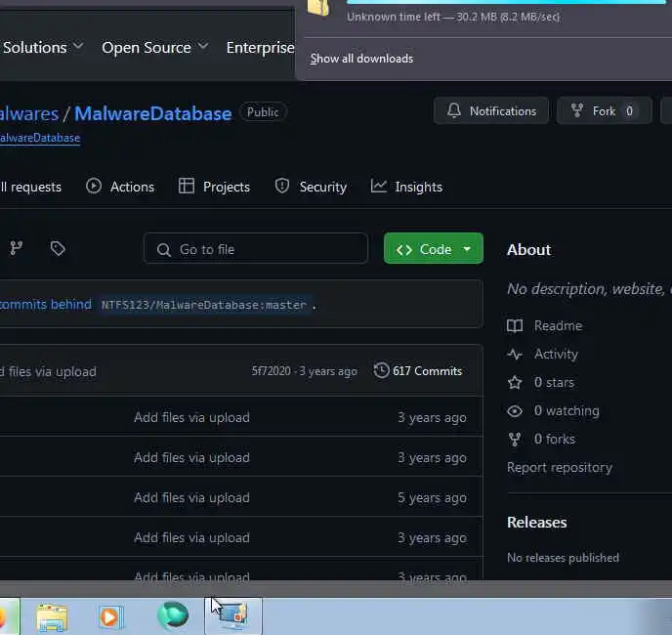This screenshot has height=635, width=672.
Task: Click the Fork icon button
Action: [x=577, y=110]
